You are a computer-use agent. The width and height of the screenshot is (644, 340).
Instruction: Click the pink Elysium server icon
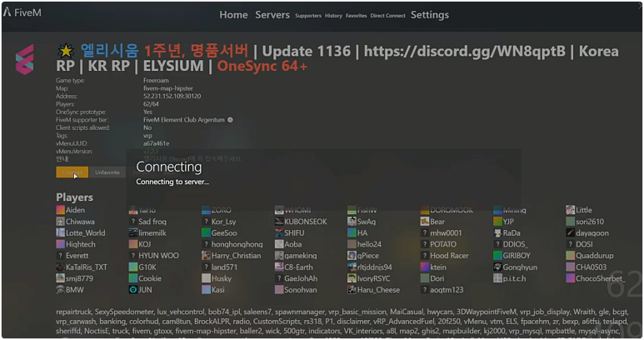(x=25, y=59)
